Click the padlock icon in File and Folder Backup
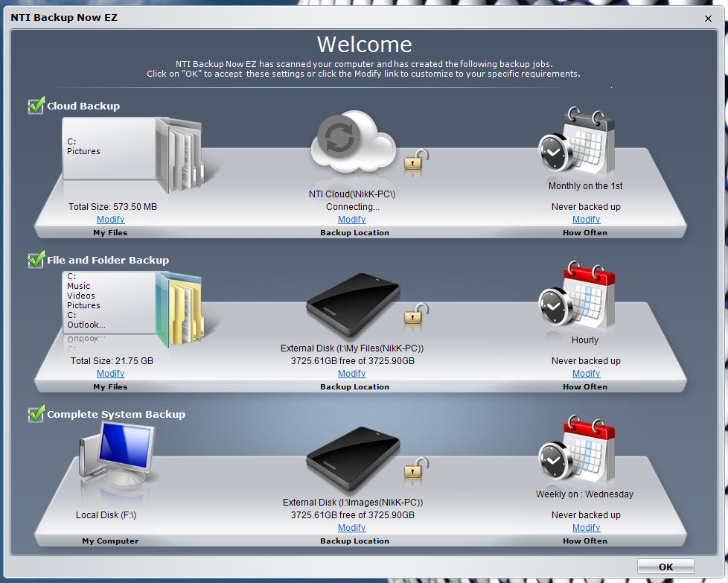Screen dimensions: 728x583 (x=415, y=314)
